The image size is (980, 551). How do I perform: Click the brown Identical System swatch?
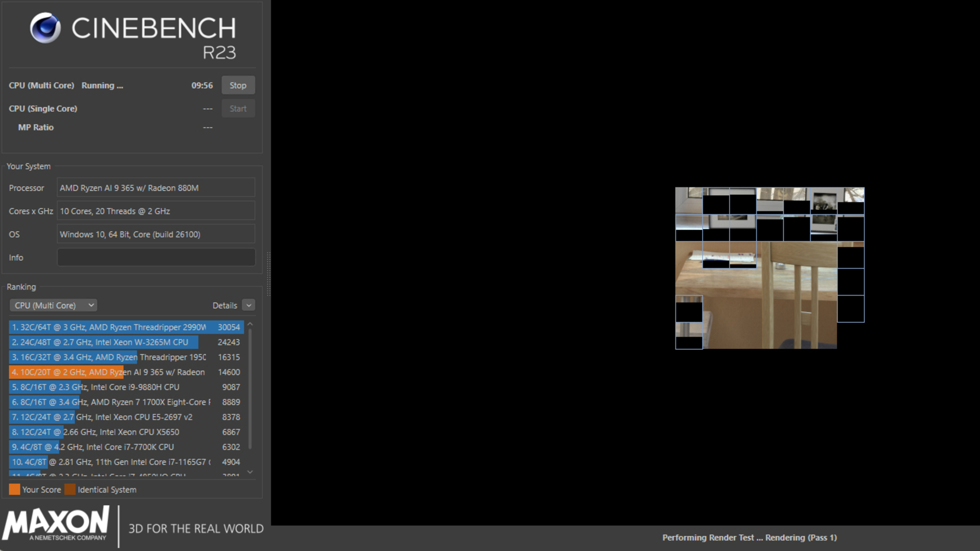70,490
